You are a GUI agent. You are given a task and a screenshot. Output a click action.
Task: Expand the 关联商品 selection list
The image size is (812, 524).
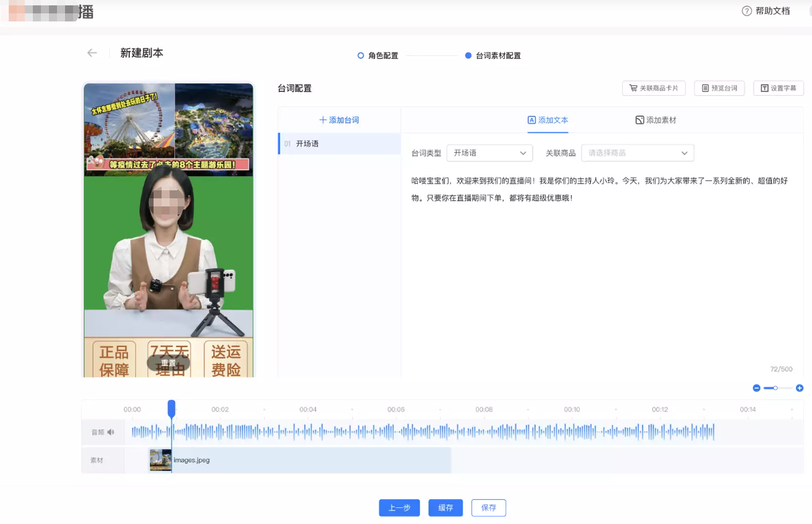(684, 153)
